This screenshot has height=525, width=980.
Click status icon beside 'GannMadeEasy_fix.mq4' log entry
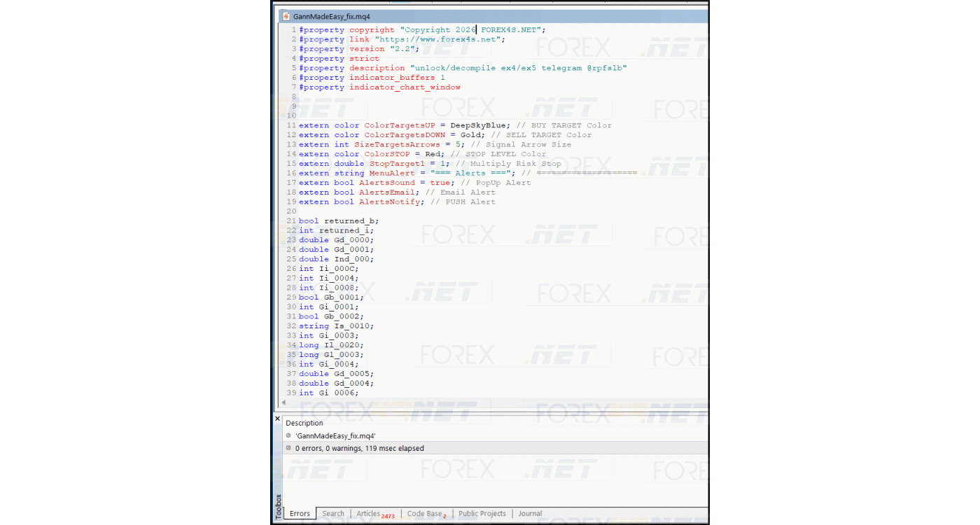pyautogui.click(x=288, y=435)
